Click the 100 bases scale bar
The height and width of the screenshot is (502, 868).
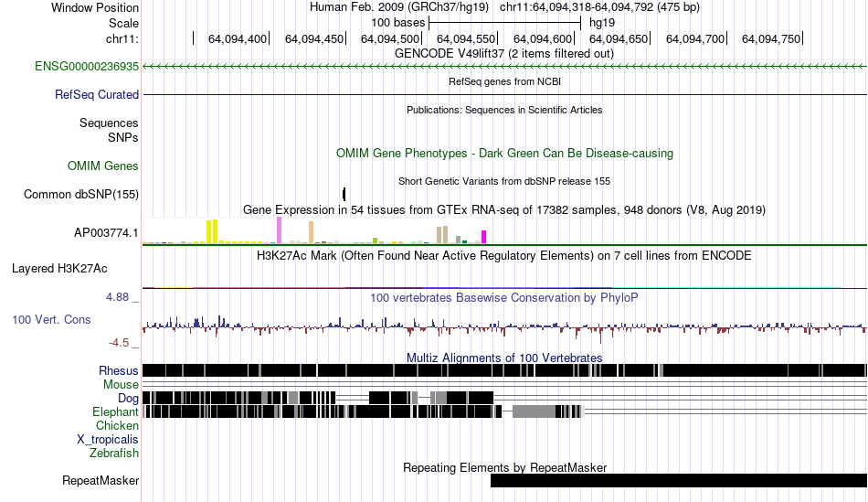pos(504,23)
